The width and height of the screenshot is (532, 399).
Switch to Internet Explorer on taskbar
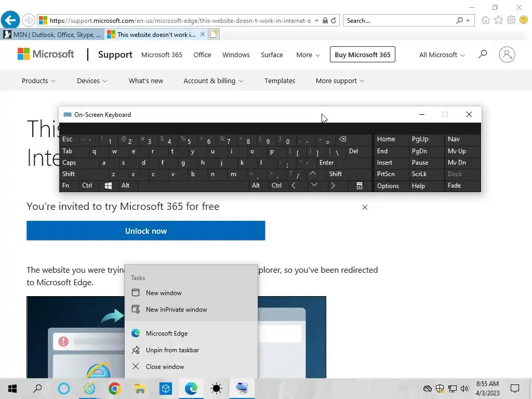tap(89, 389)
